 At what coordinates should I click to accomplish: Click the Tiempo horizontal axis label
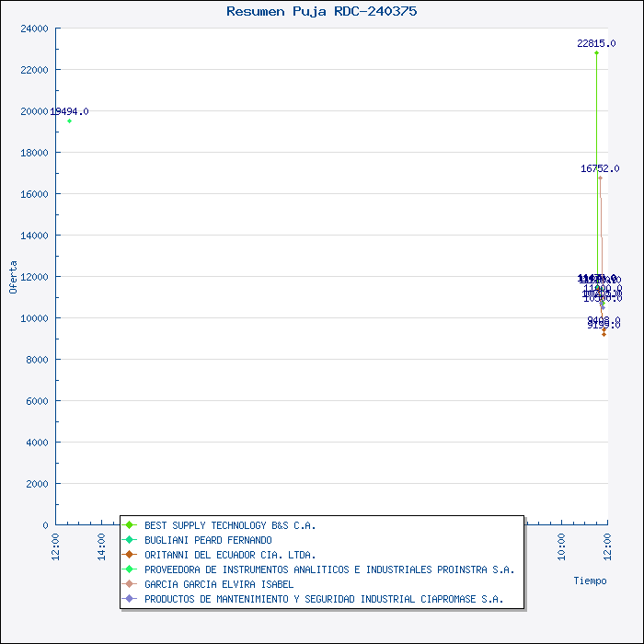590,581
